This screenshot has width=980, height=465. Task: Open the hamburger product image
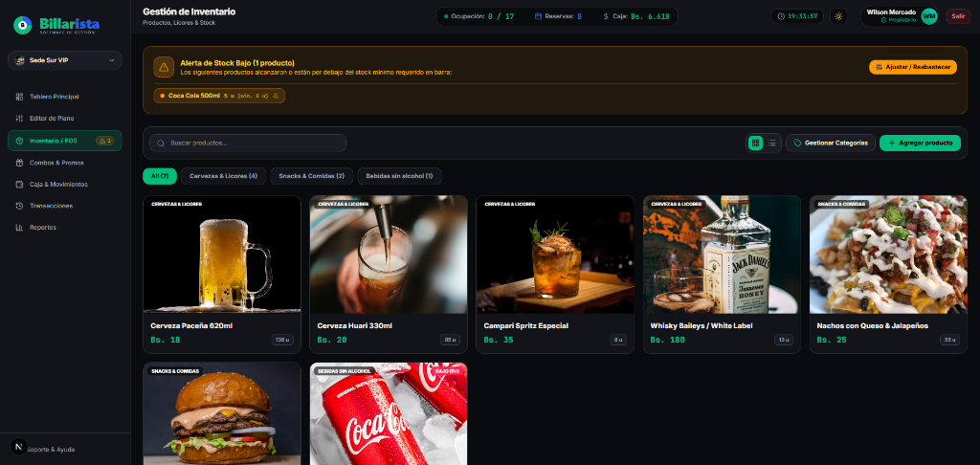click(x=222, y=413)
